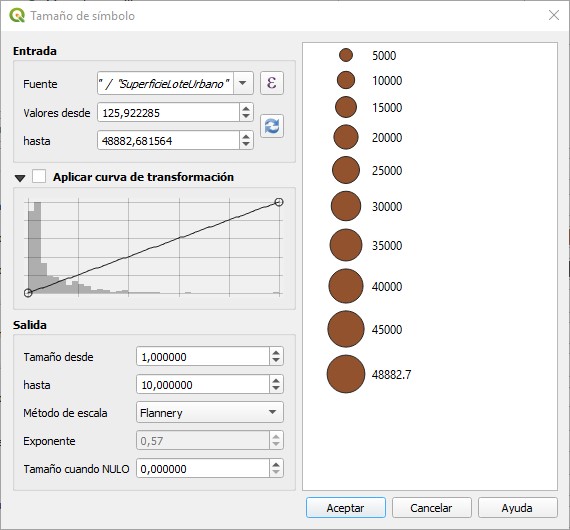Close the Tamaño de símbolo dialog

pos(554,15)
